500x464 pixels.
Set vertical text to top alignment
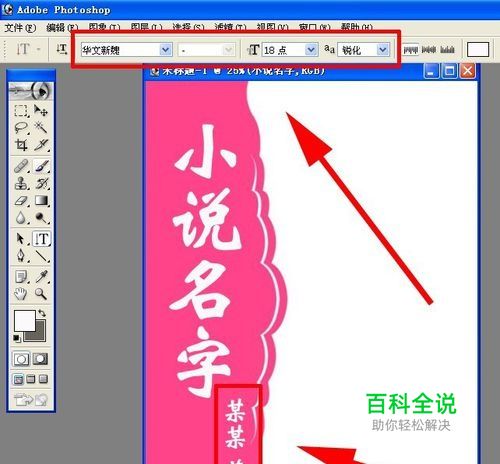tap(411, 50)
